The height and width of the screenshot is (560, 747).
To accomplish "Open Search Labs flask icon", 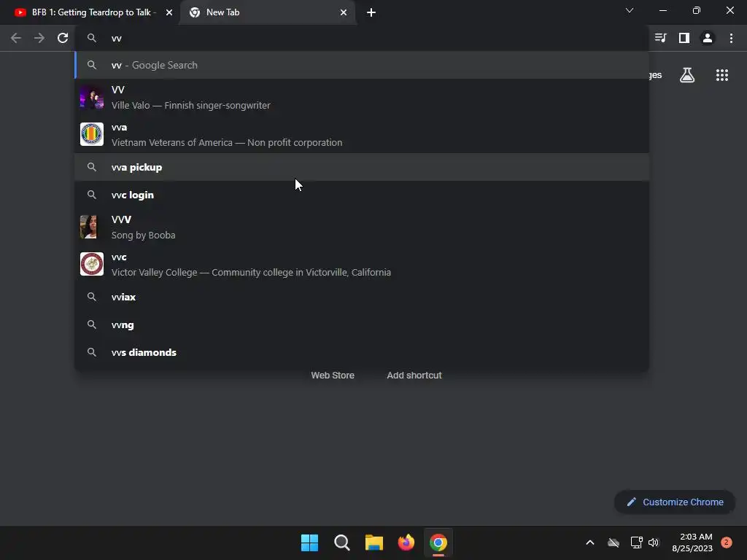I will point(687,75).
